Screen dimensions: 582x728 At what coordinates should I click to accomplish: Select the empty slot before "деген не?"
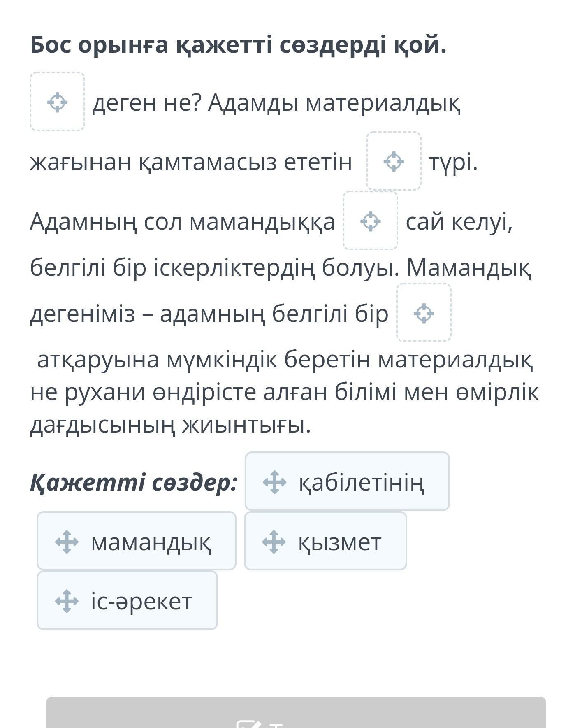point(58,102)
